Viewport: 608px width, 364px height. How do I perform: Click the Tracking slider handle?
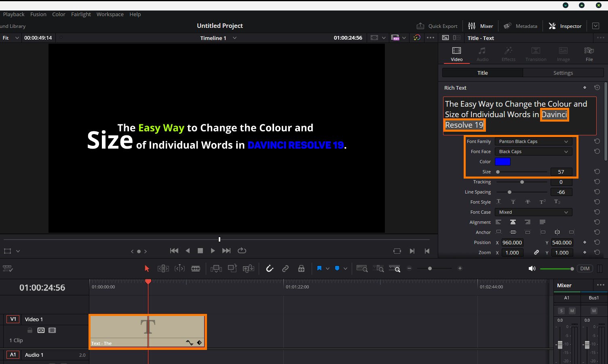[522, 182]
